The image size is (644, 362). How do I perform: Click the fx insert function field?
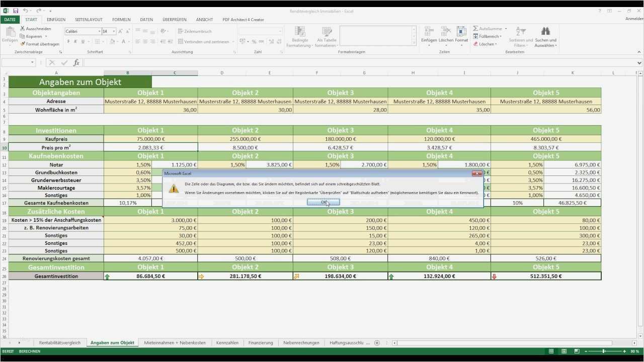tap(76, 63)
